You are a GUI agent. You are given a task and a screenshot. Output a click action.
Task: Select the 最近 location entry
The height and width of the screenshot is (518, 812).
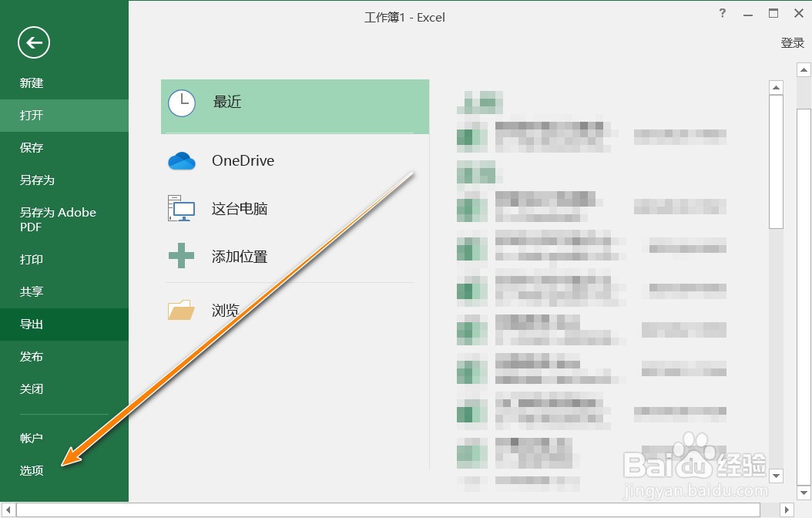click(295, 106)
